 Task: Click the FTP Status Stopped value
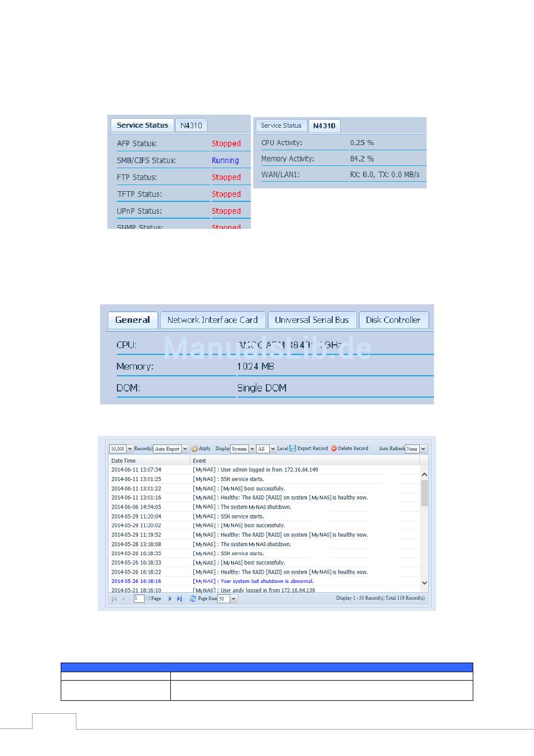pos(226,177)
